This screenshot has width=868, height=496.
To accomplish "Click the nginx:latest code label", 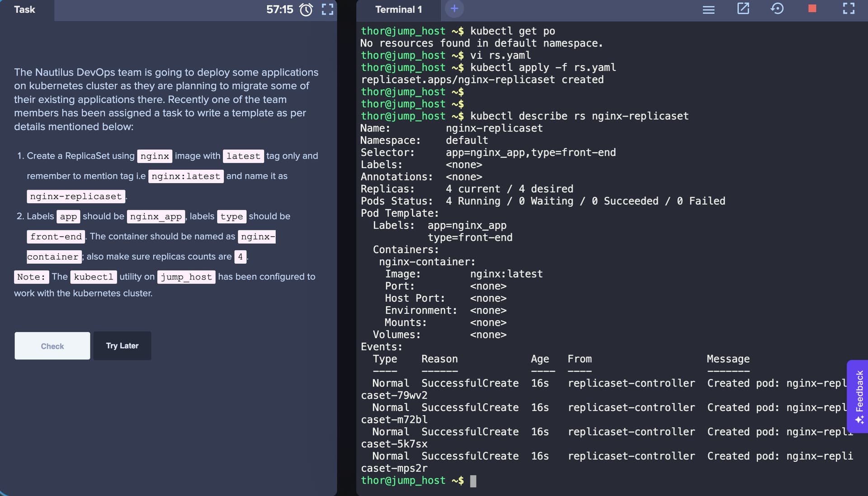I will [185, 176].
